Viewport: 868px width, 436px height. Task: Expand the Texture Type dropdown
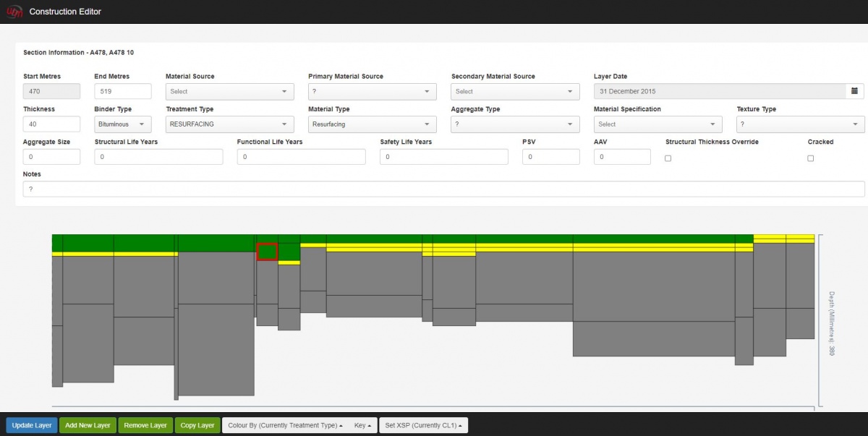(800, 124)
